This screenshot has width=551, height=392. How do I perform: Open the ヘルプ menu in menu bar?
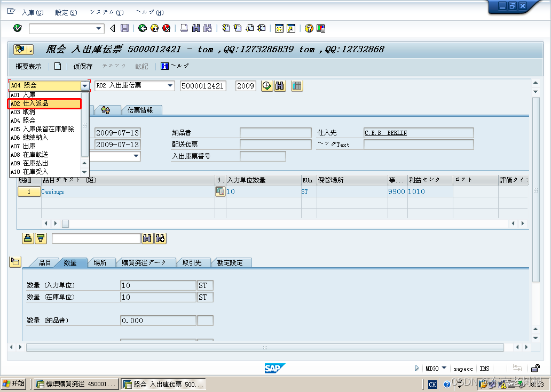point(149,13)
